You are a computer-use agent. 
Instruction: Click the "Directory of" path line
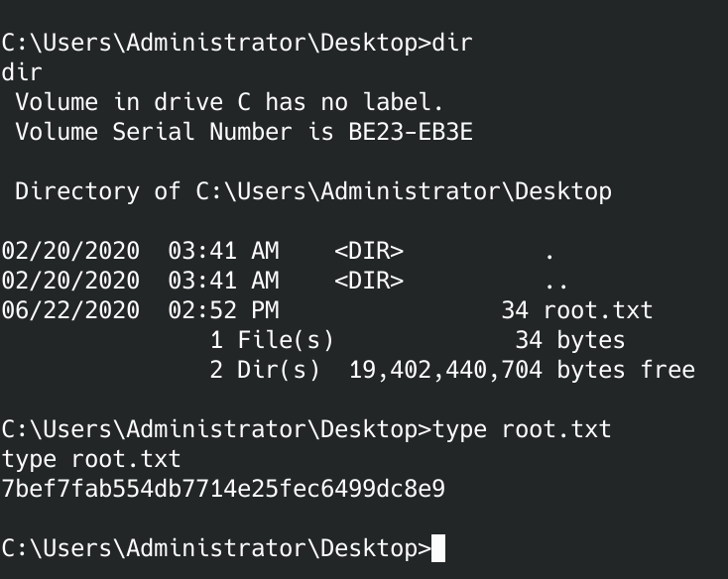tap(312, 191)
